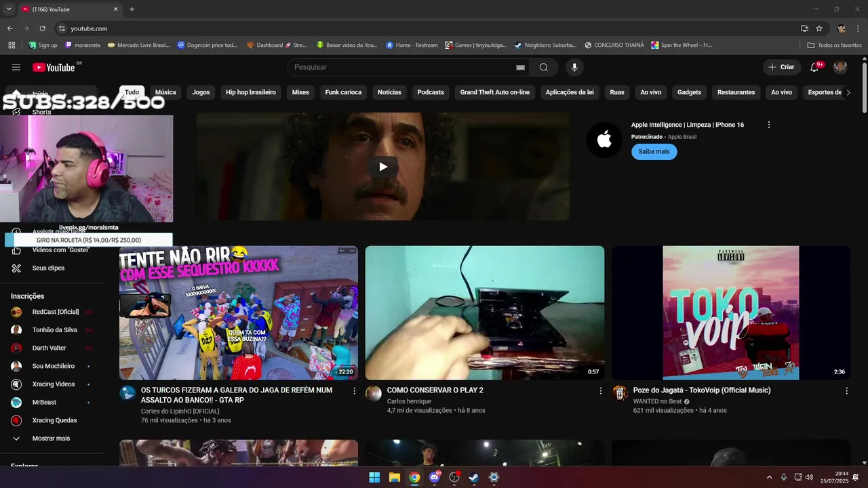Click the search magnifier button
Screen dimensions: 868x488
click(544, 67)
